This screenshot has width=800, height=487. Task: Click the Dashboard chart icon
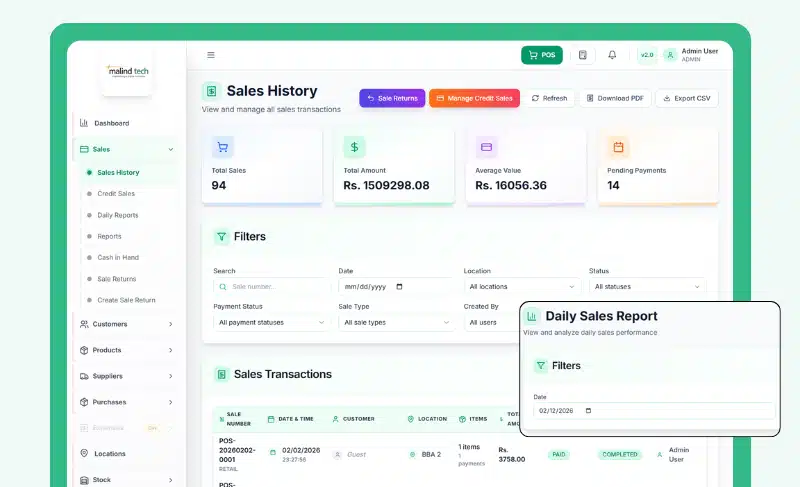pos(84,123)
